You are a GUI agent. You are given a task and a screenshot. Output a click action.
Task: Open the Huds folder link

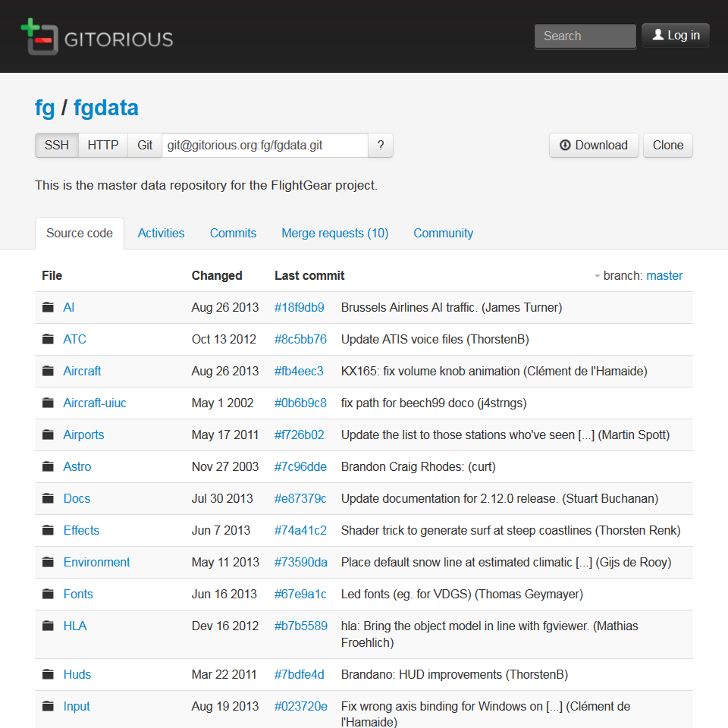77,674
